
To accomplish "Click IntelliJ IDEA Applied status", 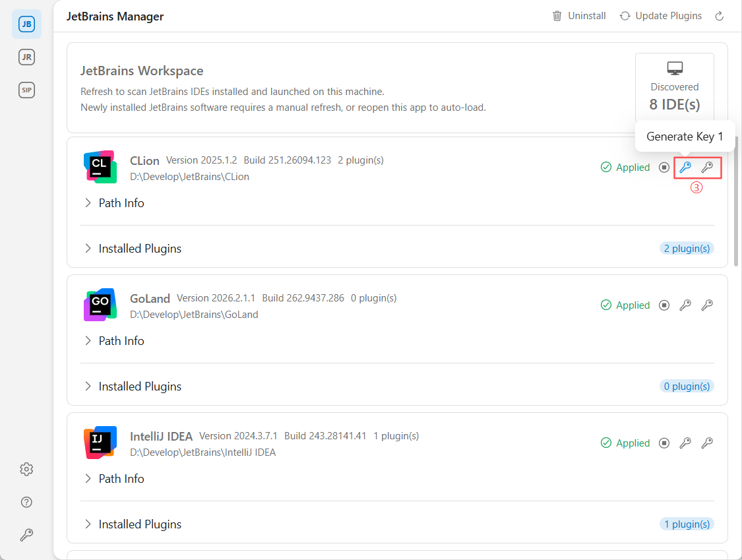I will (x=625, y=443).
